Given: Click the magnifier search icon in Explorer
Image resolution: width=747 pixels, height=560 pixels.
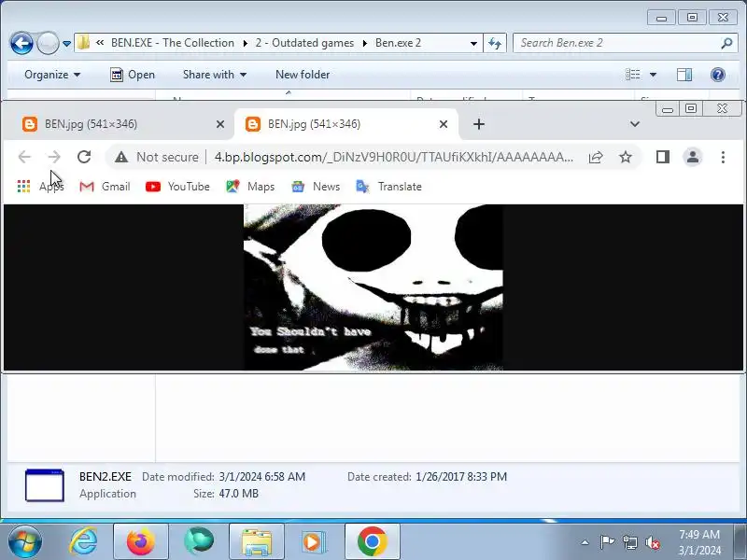Looking at the screenshot, I should [x=726, y=43].
